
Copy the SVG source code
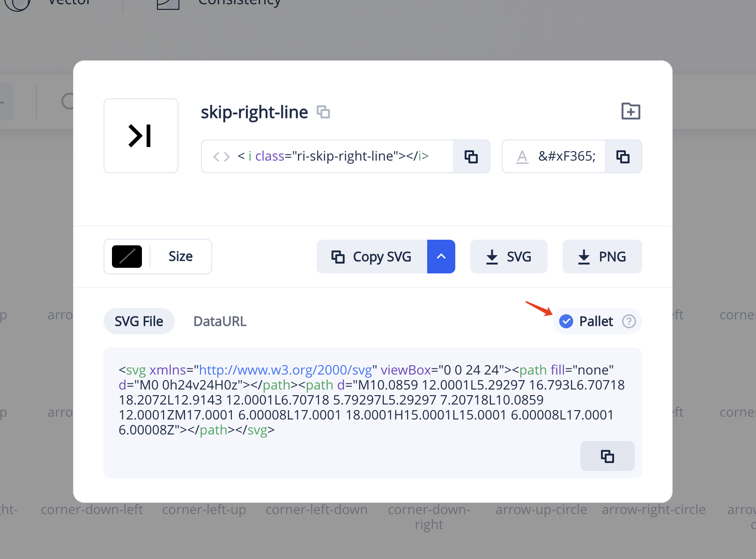click(607, 456)
